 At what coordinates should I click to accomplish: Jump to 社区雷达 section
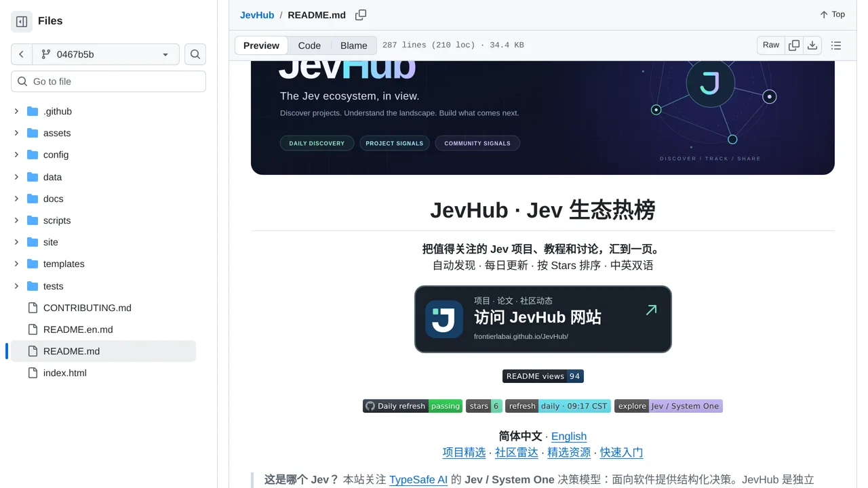click(x=517, y=452)
